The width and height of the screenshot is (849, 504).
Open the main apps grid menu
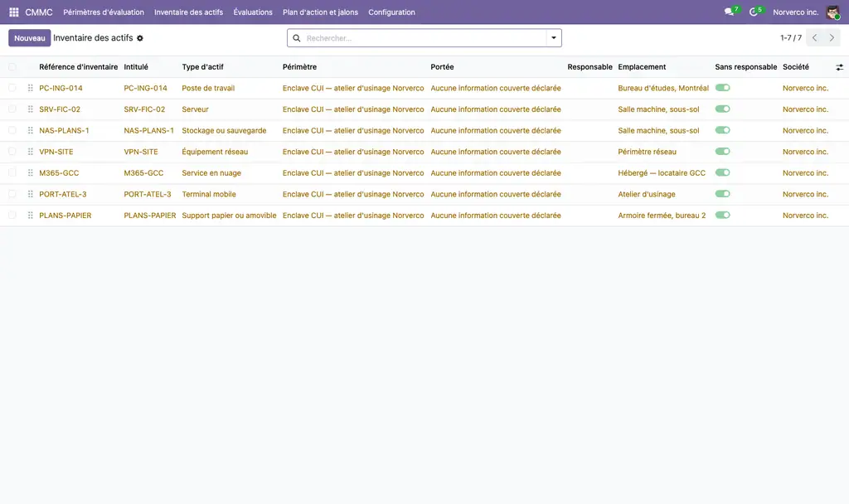tap(14, 12)
